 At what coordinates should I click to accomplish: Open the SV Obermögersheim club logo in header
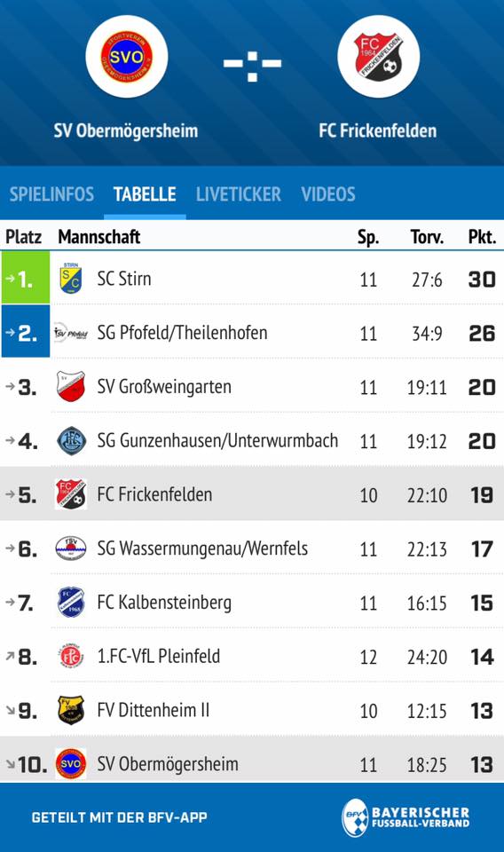[127, 57]
